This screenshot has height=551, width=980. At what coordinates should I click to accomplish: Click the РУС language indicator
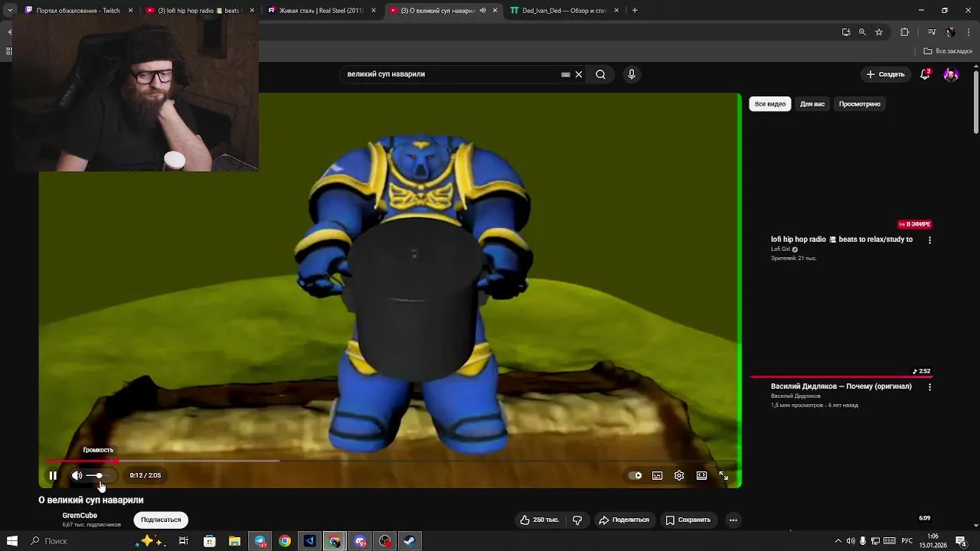907,541
